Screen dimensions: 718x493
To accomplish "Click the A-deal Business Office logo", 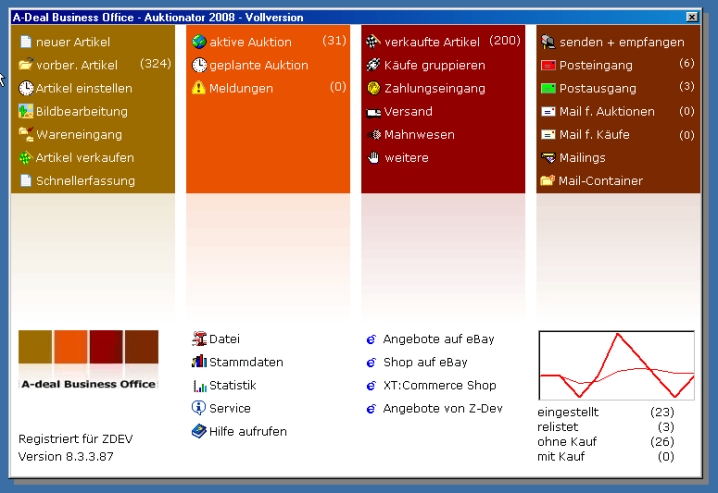I will pyautogui.click(x=88, y=360).
